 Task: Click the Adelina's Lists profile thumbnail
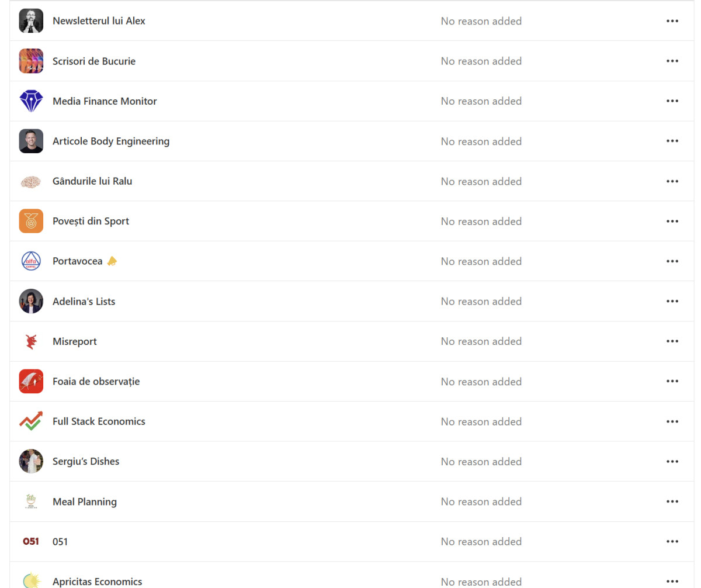point(31,301)
